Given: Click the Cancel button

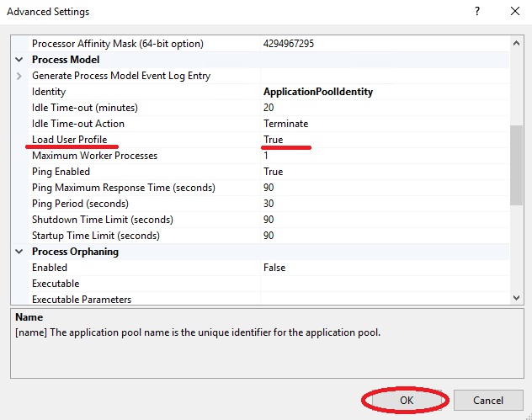Looking at the screenshot, I should click(x=488, y=401).
